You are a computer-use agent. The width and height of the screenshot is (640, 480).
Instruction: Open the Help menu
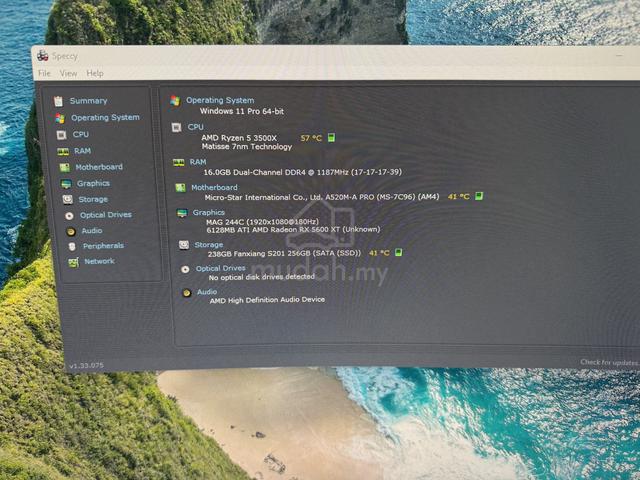[95, 73]
